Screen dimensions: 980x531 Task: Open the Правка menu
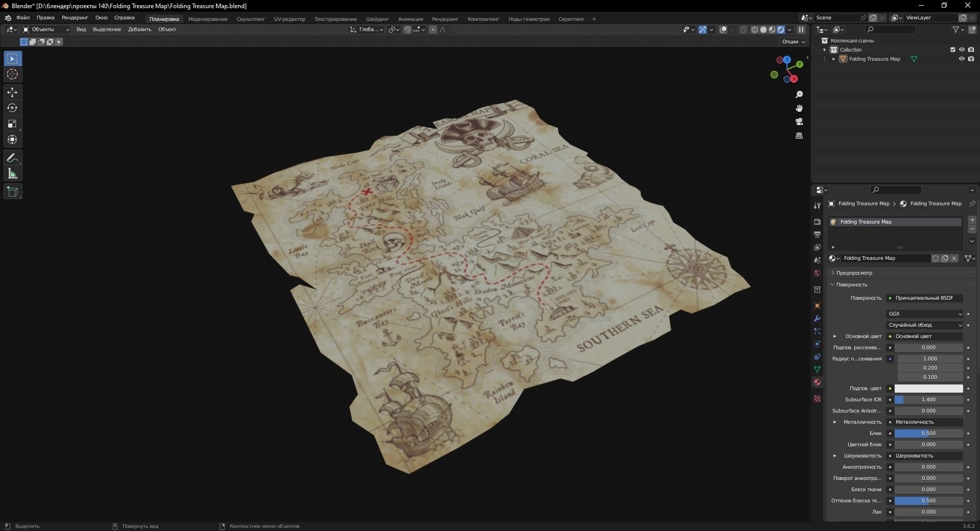tap(45, 18)
